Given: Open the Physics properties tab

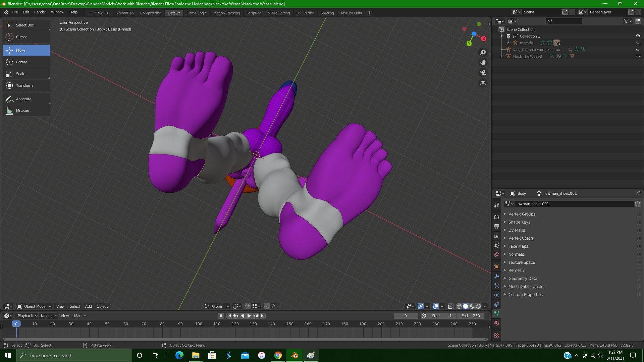Looking at the screenshot, I should (x=497, y=295).
